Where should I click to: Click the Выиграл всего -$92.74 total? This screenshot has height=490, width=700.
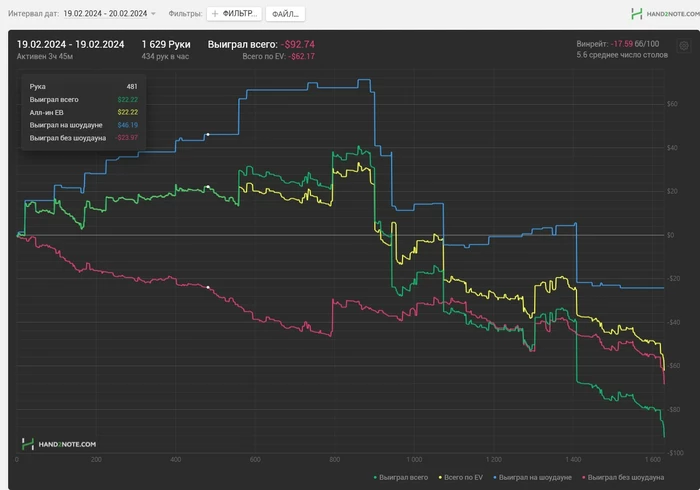coord(261,44)
